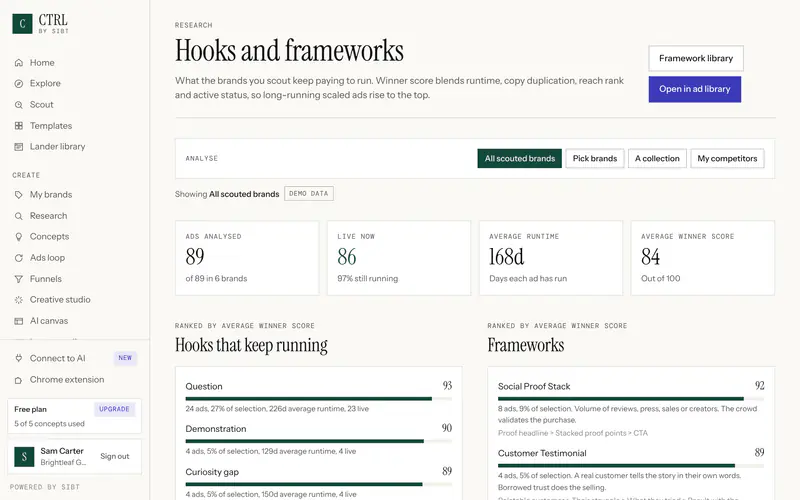Click the Explore compass icon
Image resolution: width=800 pixels, height=500 pixels.
(x=19, y=84)
